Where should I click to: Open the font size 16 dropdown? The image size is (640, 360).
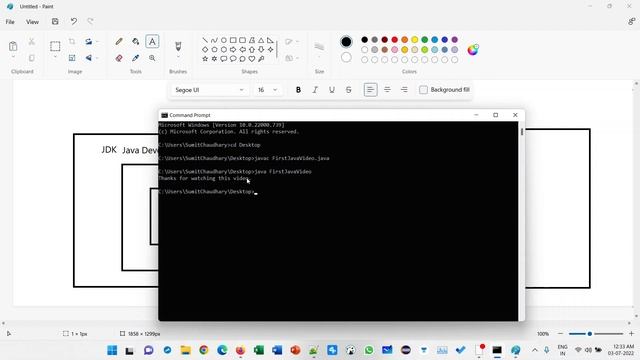(267, 90)
